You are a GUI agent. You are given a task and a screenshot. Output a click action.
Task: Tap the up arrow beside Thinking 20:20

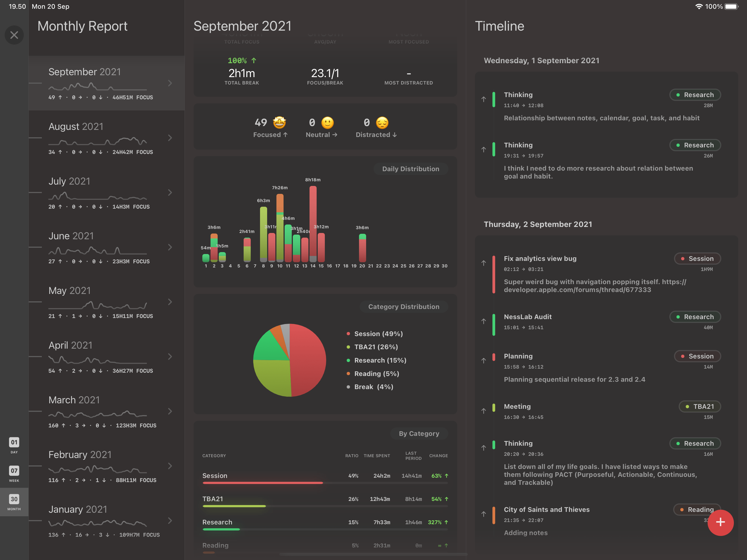tap(484, 448)
